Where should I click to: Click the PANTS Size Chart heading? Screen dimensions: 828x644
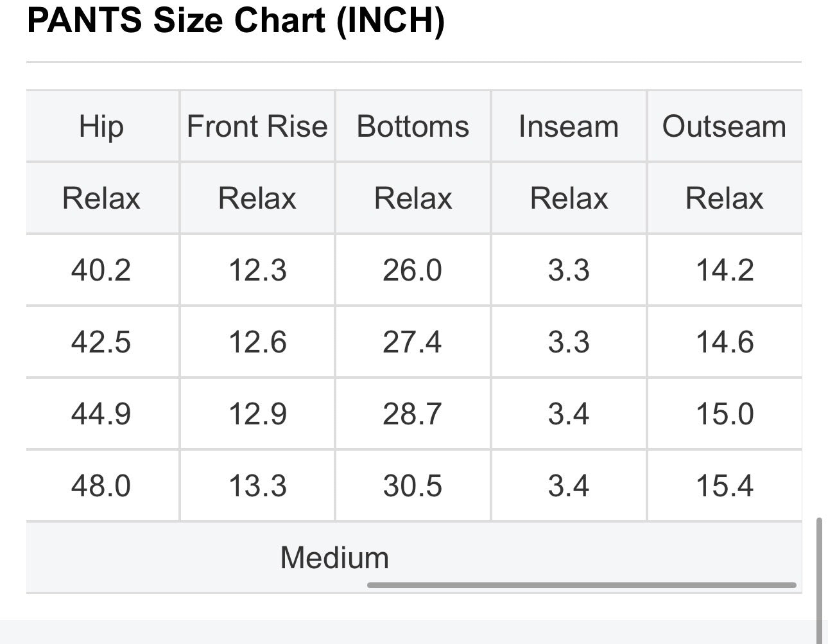tap(236, 21)
